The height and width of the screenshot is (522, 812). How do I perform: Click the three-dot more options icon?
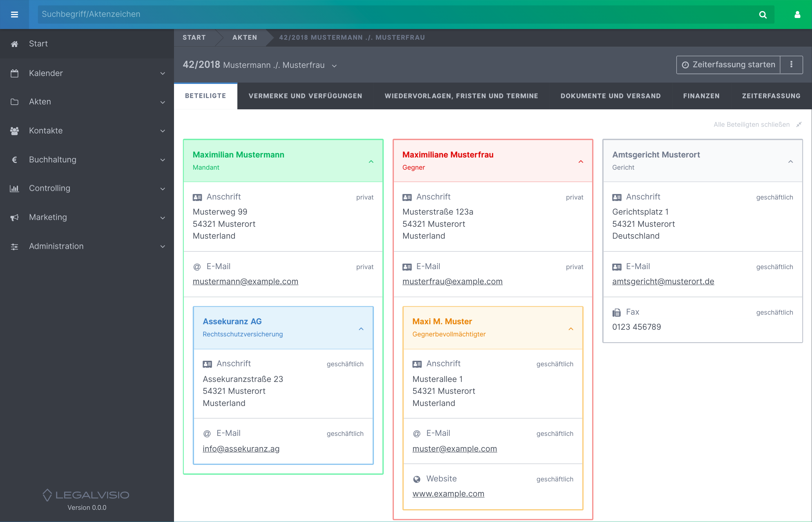(x=791, y=64)
